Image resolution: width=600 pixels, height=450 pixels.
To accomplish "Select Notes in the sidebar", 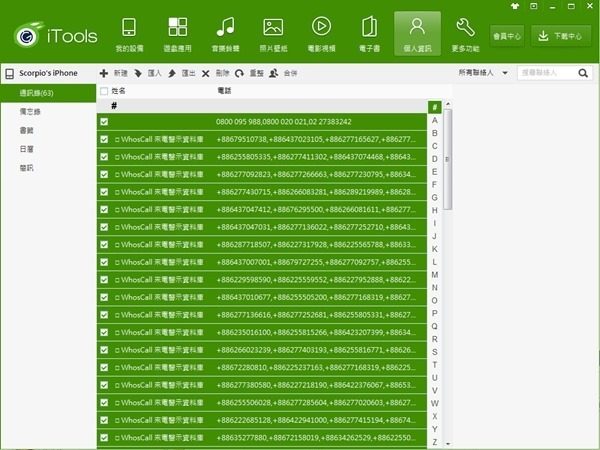I will pos(48,112).
